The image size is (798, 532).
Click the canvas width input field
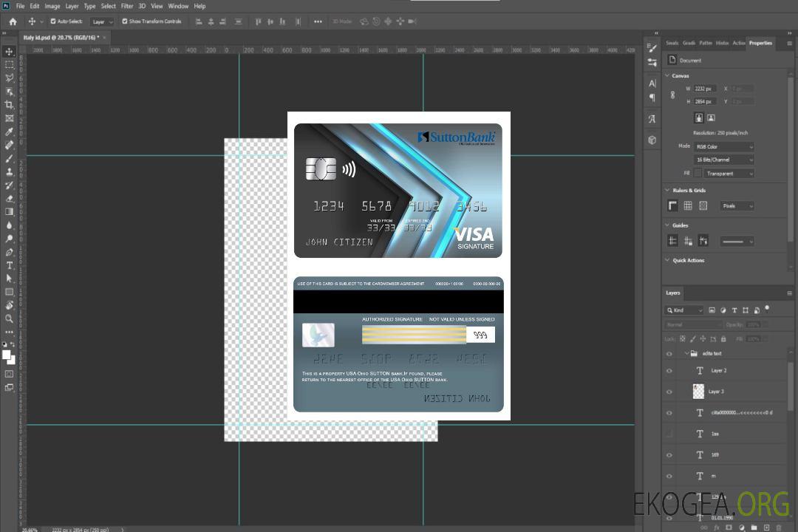tap(705, 89)
